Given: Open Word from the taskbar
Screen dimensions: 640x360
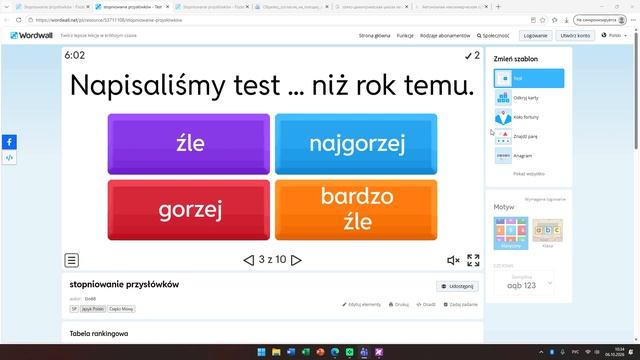Looking at the screenshot, I should (x=291, y=352).
